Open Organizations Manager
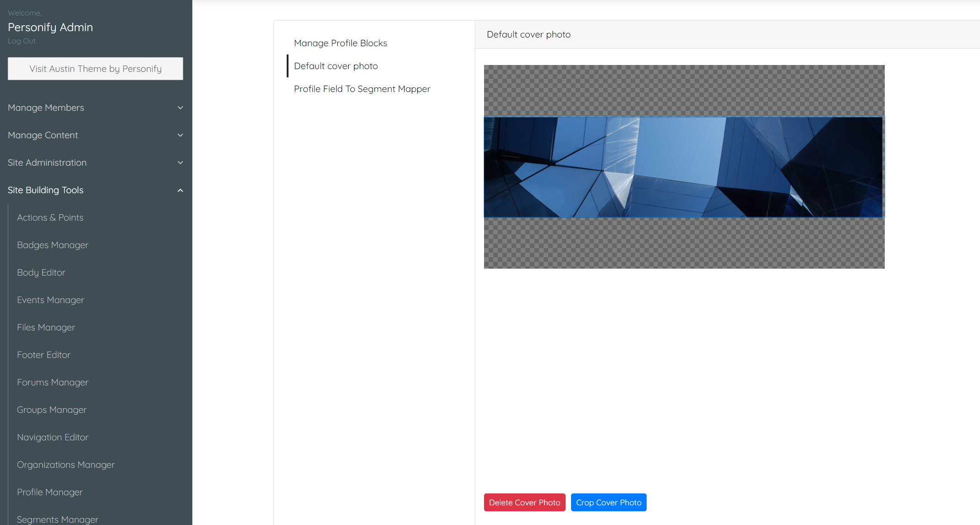The width and height of the screenshot is (980, 525). pos(66,465)
